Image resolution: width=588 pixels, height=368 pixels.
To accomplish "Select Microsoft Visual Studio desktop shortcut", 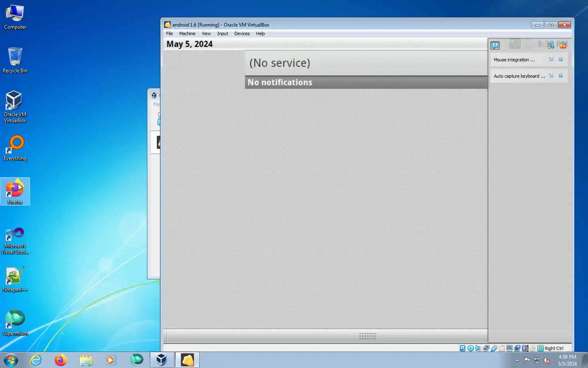I will (x=15, y=241).
